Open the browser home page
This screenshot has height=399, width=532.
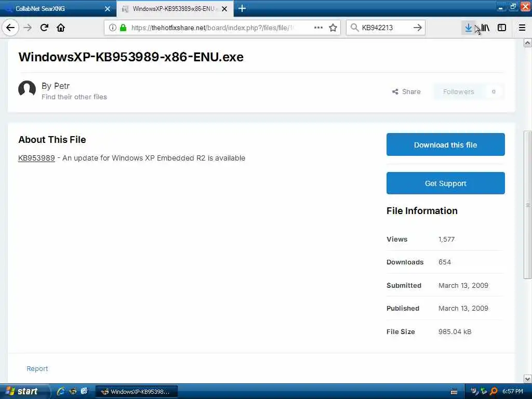pos(61,28)
